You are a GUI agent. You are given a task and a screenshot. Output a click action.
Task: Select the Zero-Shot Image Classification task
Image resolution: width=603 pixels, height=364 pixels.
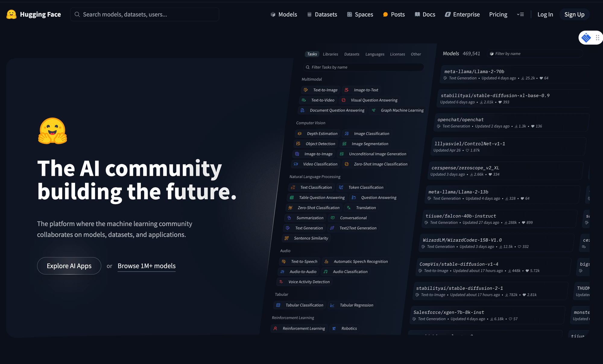(376, 164)
